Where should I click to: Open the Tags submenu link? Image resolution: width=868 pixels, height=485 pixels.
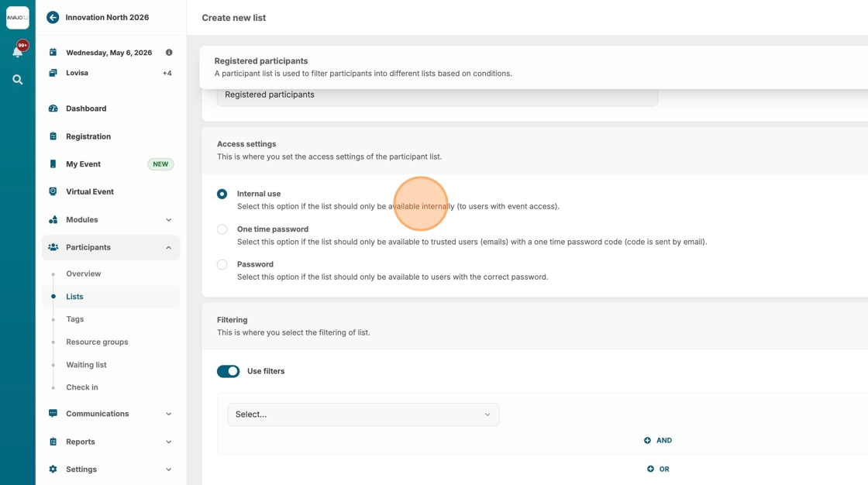click(75, 319)
